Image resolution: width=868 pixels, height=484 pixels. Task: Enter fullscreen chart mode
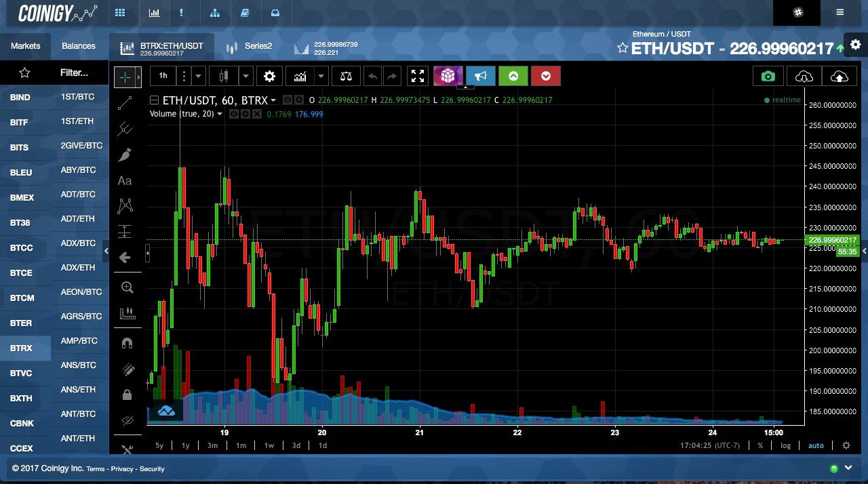coord(418,76)
